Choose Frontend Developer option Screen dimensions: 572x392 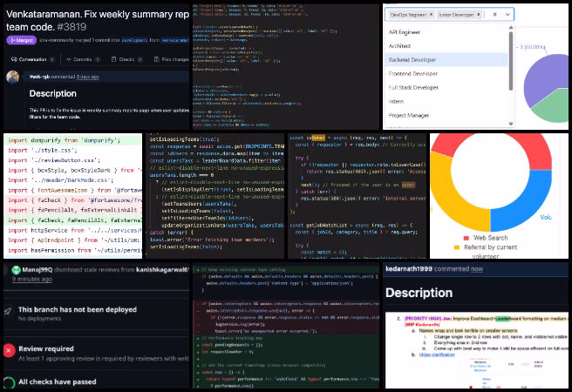pyautogui.click(x=446, y=73)
